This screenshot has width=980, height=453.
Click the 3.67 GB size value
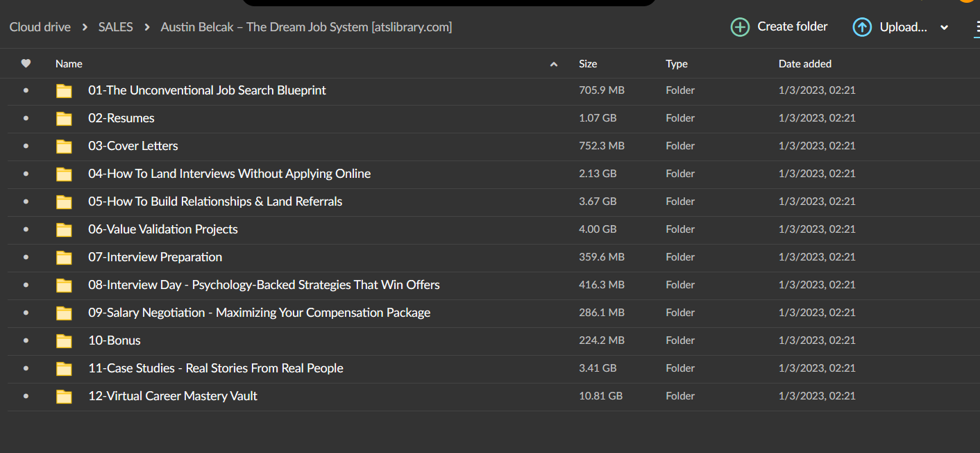pos(598,201)
